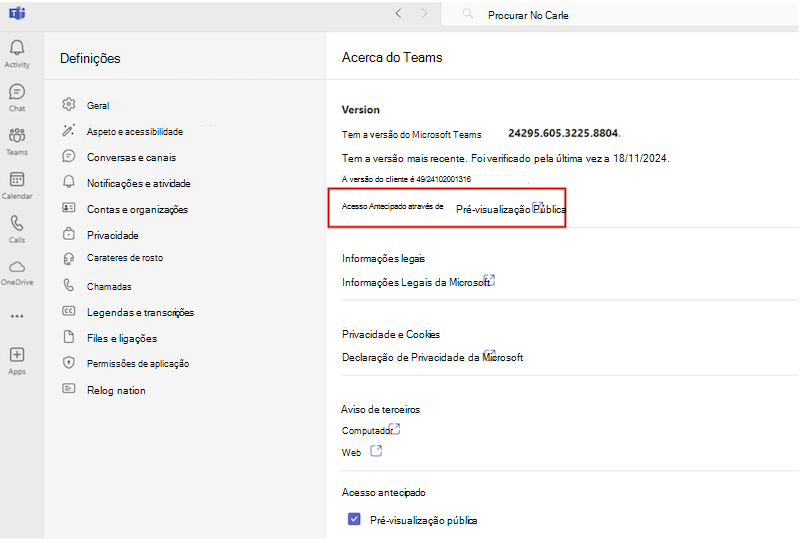Click the Relog nation list icon

69,389
